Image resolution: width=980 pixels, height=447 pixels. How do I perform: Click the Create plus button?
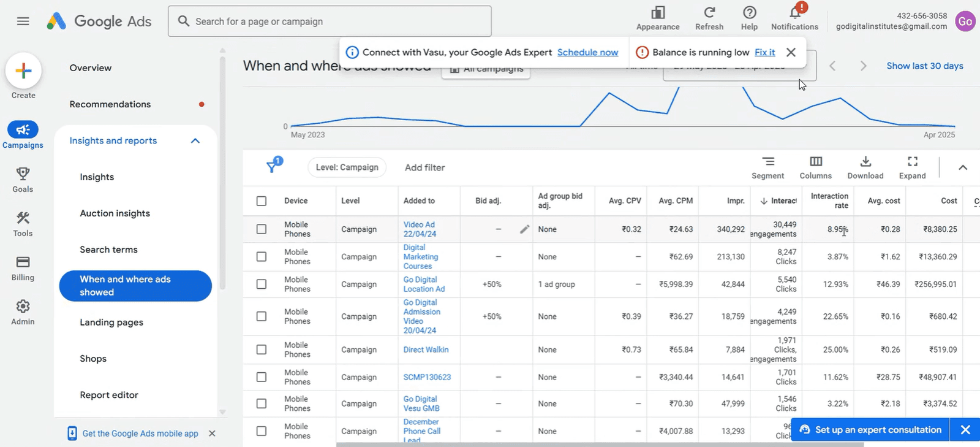click(23, 71)
